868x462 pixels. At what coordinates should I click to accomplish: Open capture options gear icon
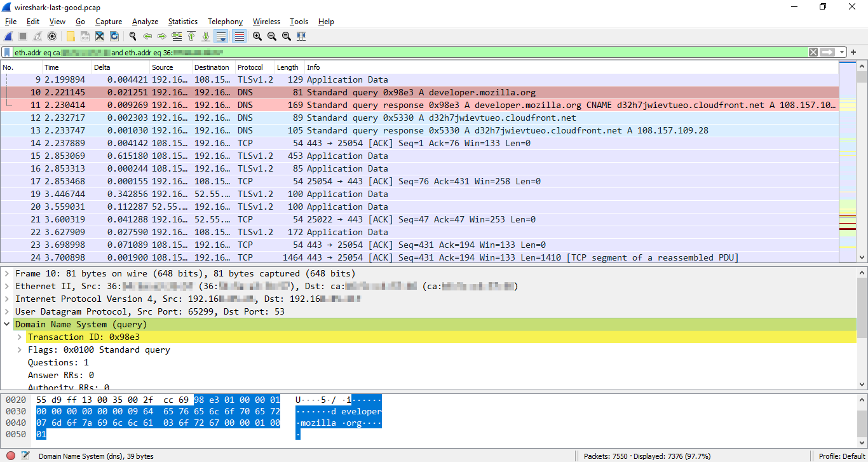[52, 36]
